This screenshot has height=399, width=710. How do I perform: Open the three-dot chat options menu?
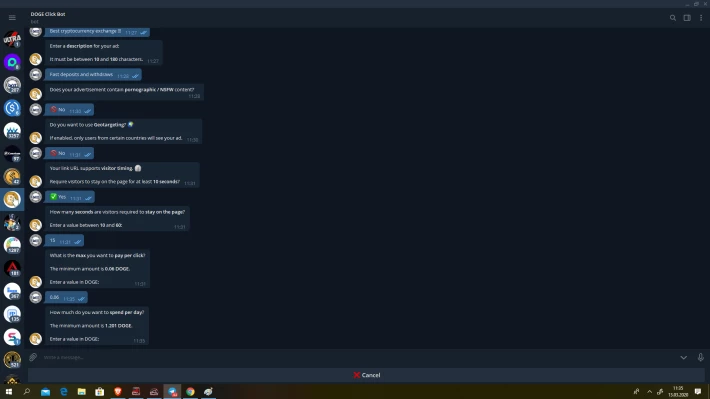[701, 18]
